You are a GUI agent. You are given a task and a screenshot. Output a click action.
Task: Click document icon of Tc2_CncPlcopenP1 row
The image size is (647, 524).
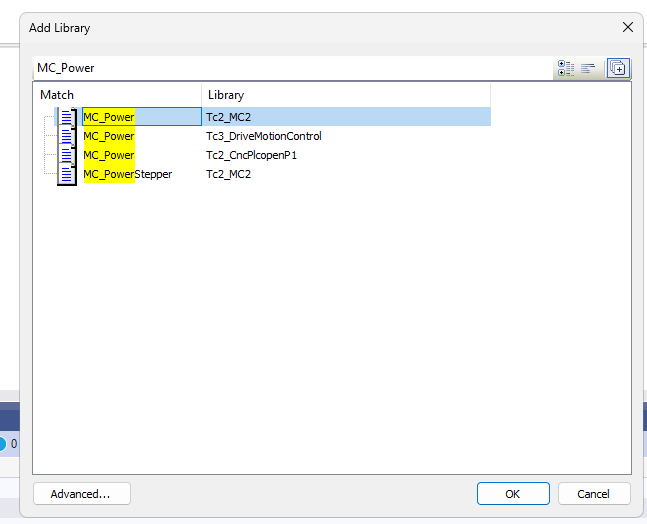(x=66, y=155)
